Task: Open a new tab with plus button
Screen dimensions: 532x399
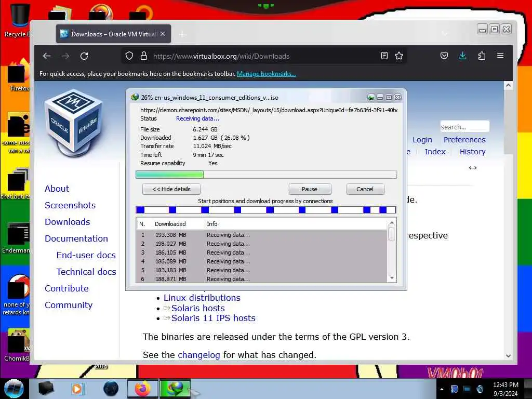Action: pos(182,34)
